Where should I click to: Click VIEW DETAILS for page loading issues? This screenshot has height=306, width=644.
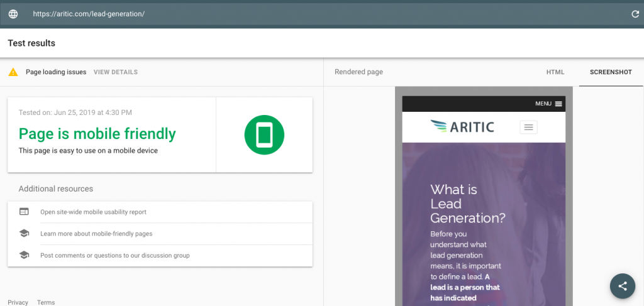click(x=116, y=72)
